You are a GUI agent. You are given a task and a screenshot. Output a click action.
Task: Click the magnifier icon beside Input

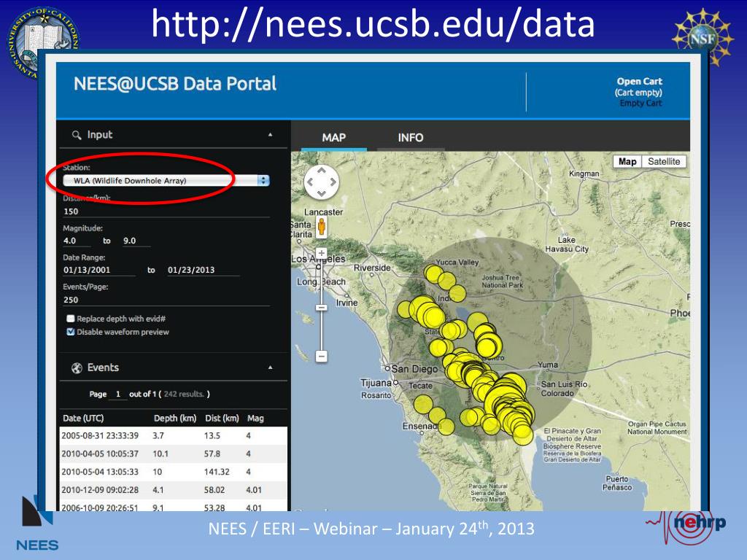pos(76,135)
